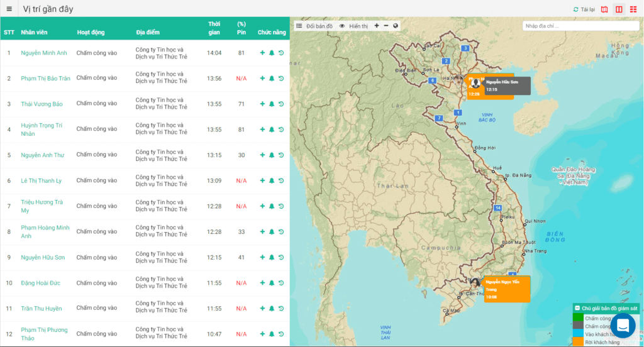The width and height of the screenshot is (644, 347).
Task: Open the history icon for Nguyễn Anh Thư
Action: [x=281, y=155]
